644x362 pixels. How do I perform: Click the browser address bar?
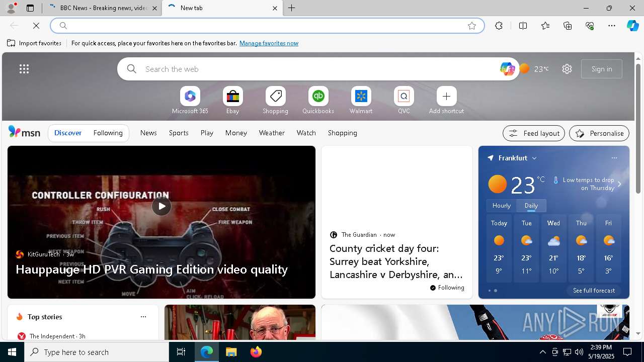click(x=267, y=26)
